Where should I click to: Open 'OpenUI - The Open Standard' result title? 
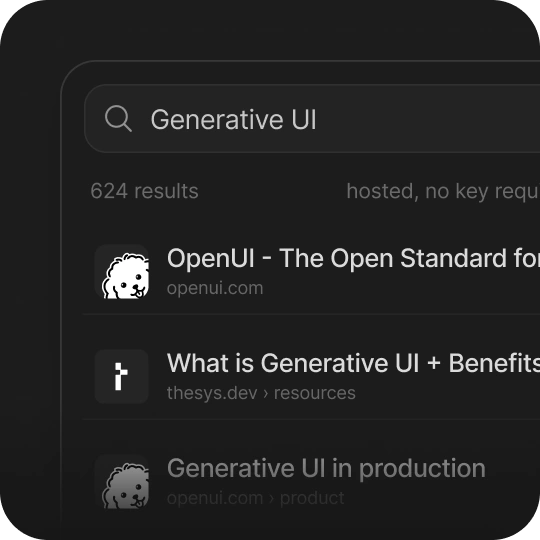pos(353,258)
